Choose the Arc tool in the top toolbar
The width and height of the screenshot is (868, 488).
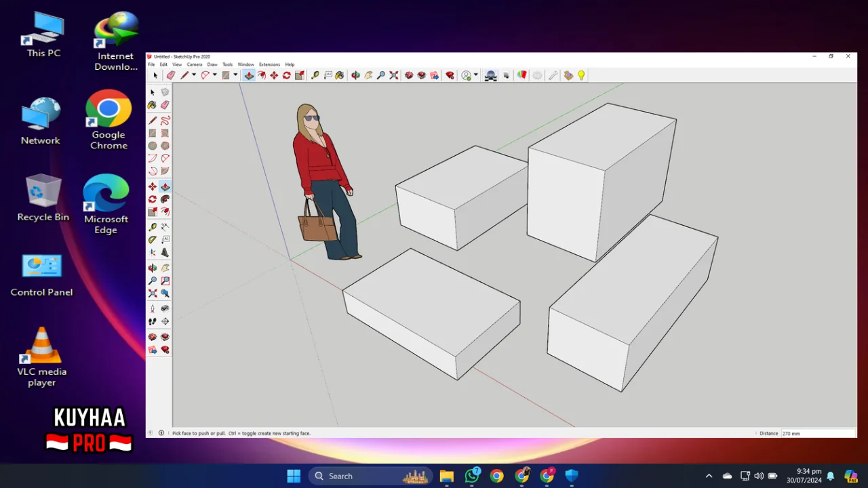point(205,75)
